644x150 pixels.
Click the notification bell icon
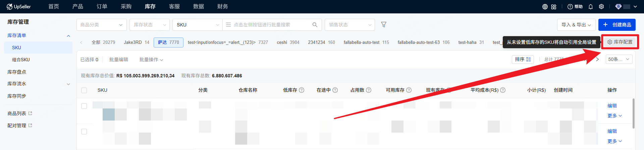591,7
